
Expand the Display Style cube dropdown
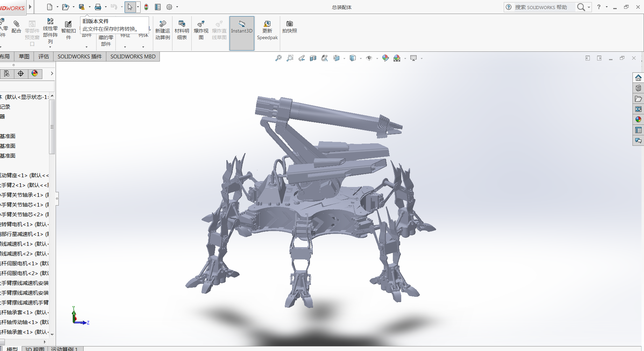(x=361, y=58)
